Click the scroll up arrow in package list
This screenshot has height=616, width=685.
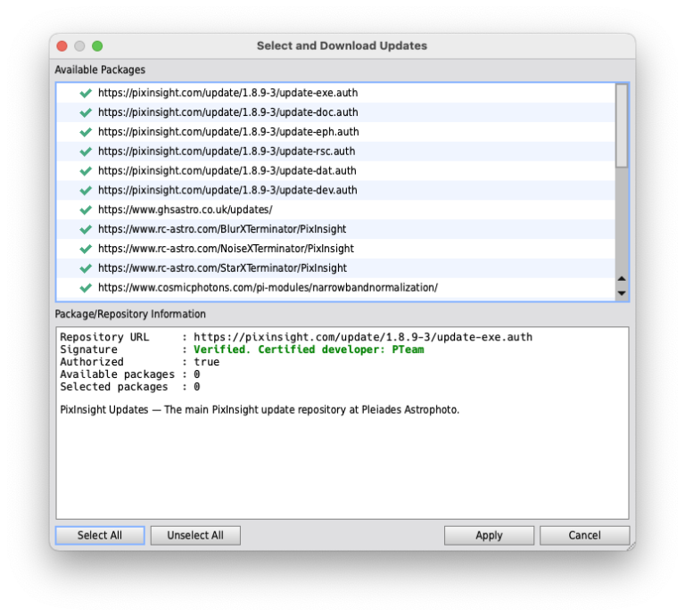(x=622, y=279)
